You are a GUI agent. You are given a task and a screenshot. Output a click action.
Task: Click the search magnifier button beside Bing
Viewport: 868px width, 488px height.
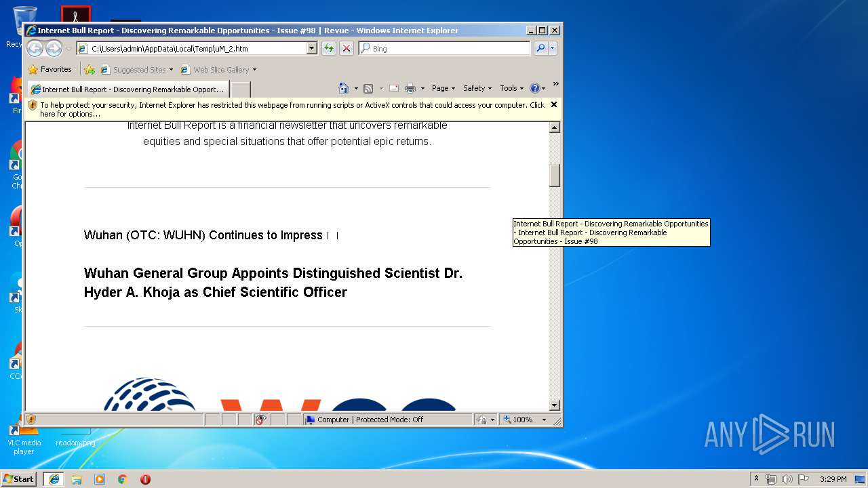tap(540, 48)
